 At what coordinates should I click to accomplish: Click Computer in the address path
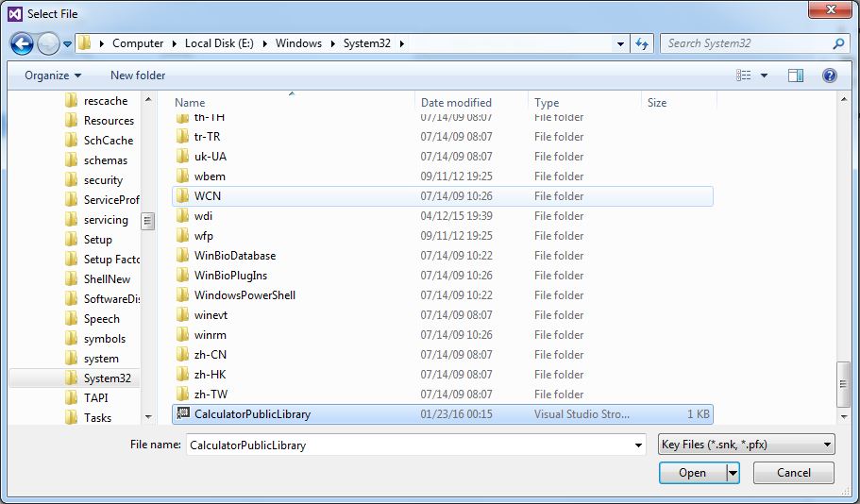(138, 43)
